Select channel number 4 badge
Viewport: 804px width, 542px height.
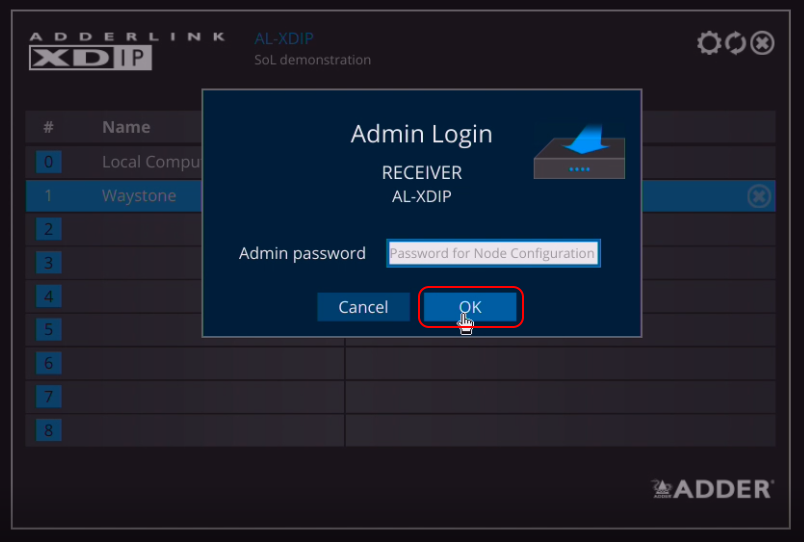(x=48, y=297)
